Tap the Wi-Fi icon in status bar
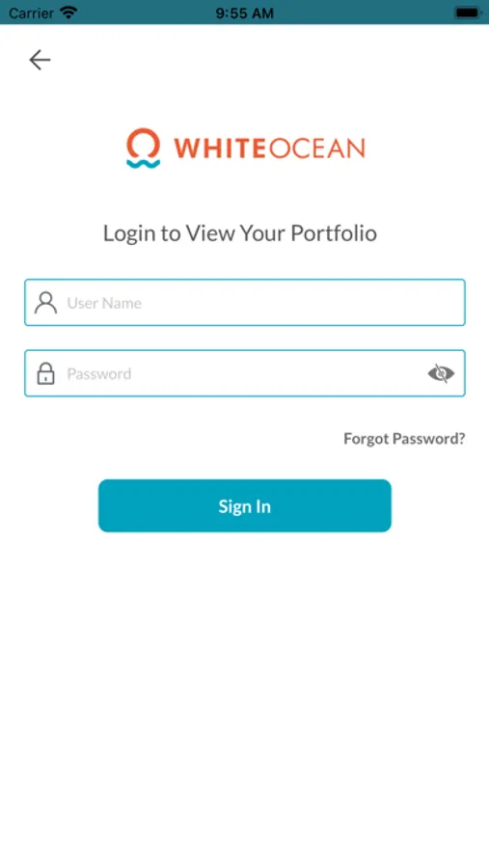The width and height of the screenshot is (489, 868). [x=68, y=13]
